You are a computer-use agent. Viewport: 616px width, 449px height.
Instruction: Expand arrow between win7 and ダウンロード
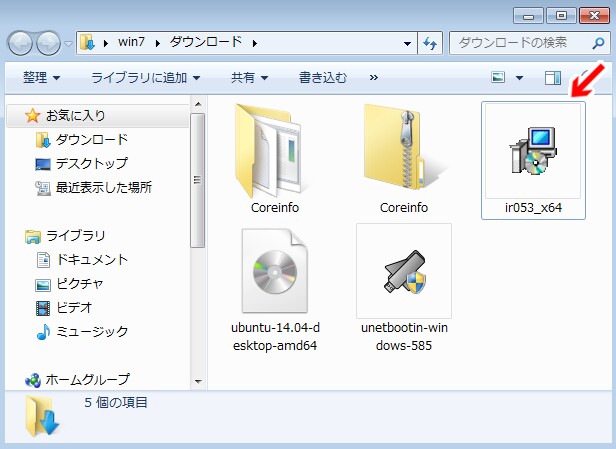pos(158,43)
